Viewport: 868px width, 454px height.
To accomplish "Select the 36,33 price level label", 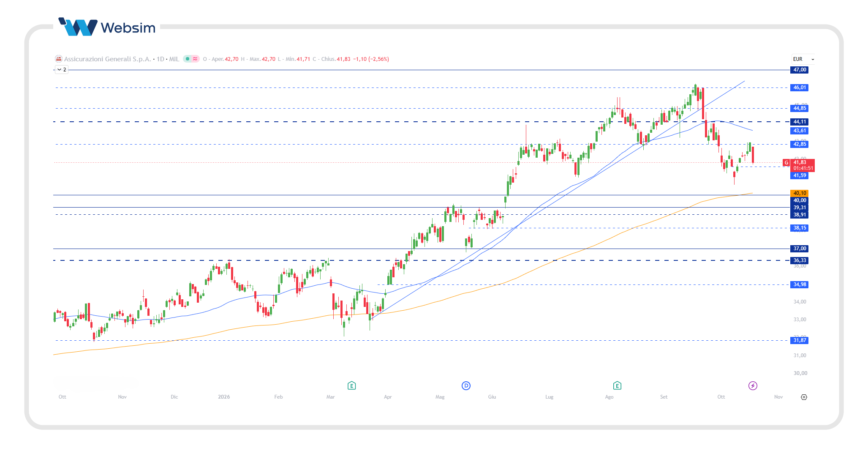I will coord(799,260).
